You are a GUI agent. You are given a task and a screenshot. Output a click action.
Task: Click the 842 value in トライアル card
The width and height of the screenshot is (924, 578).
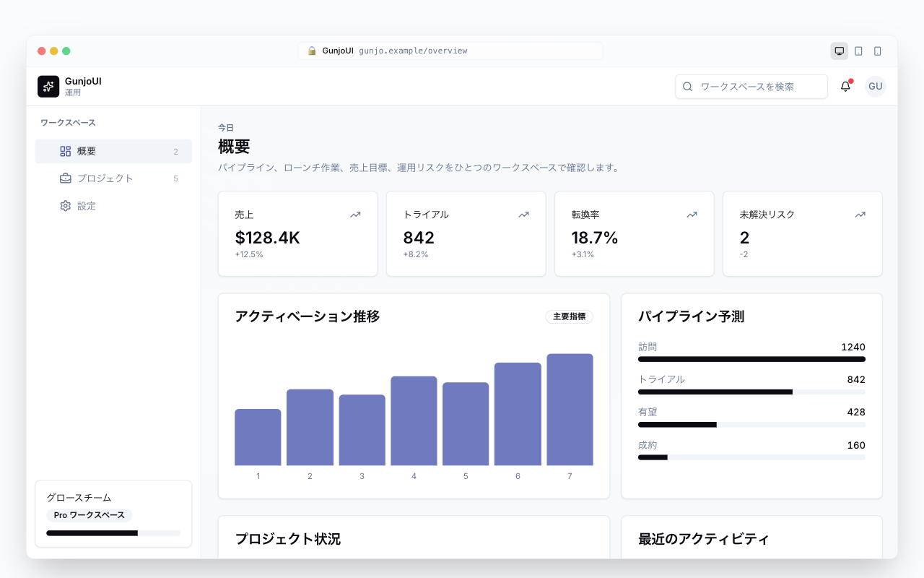point(419,238)
